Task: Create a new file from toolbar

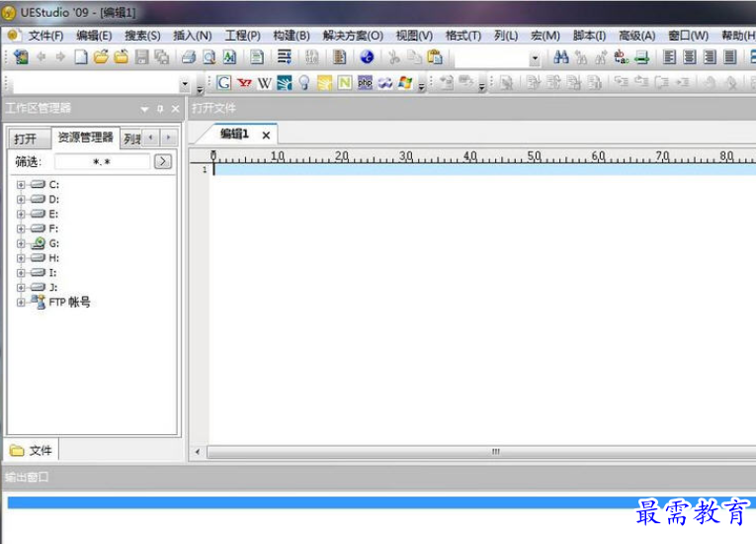Action: [81, 57]
